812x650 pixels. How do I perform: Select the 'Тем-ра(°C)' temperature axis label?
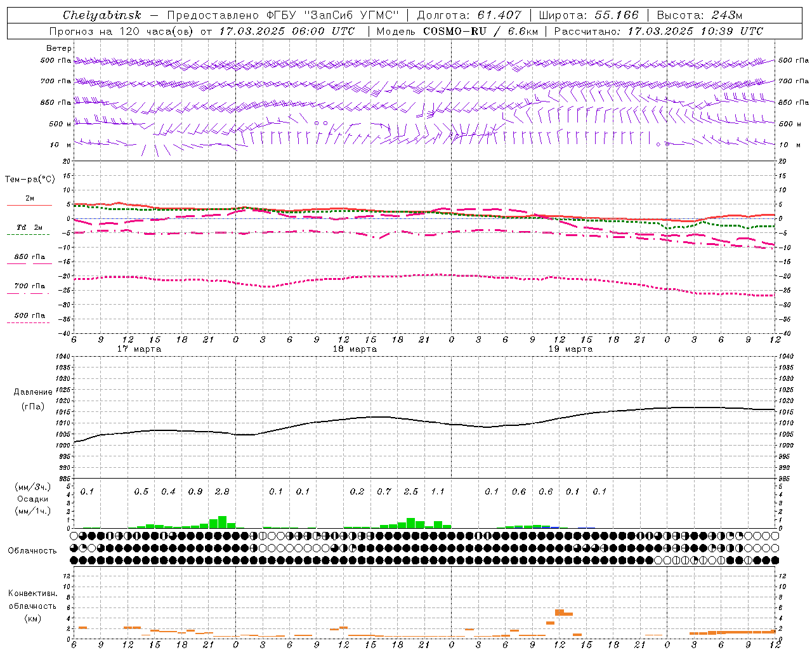point(30,179)
